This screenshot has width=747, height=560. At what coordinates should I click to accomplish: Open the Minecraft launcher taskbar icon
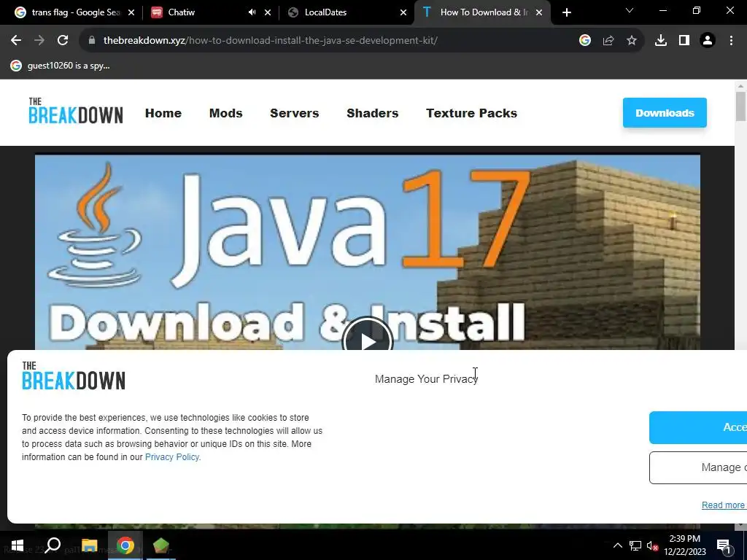[161, 545]
